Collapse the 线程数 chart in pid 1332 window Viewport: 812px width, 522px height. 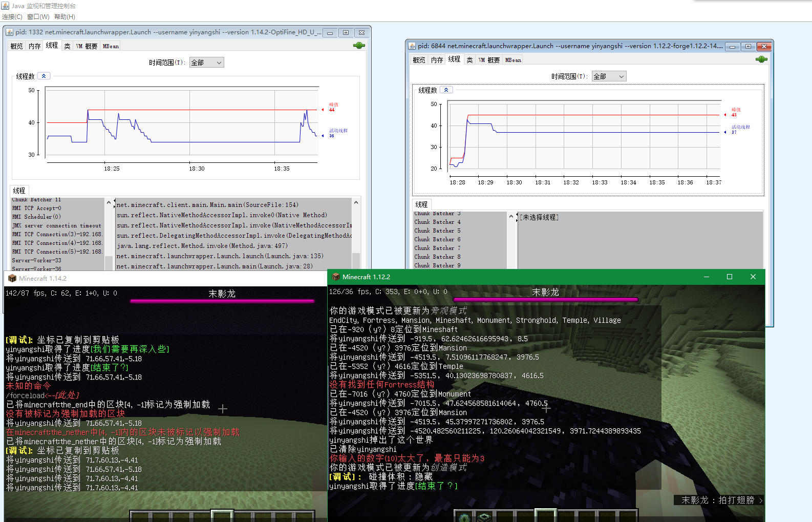tap(44, 76)
